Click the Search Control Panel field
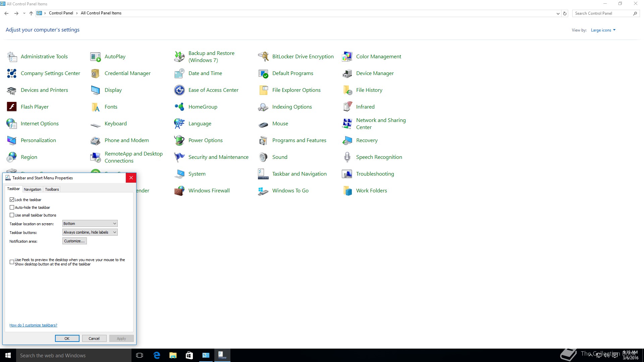The width and height of the screenshot is (644, 362). [x=602, y=13]
